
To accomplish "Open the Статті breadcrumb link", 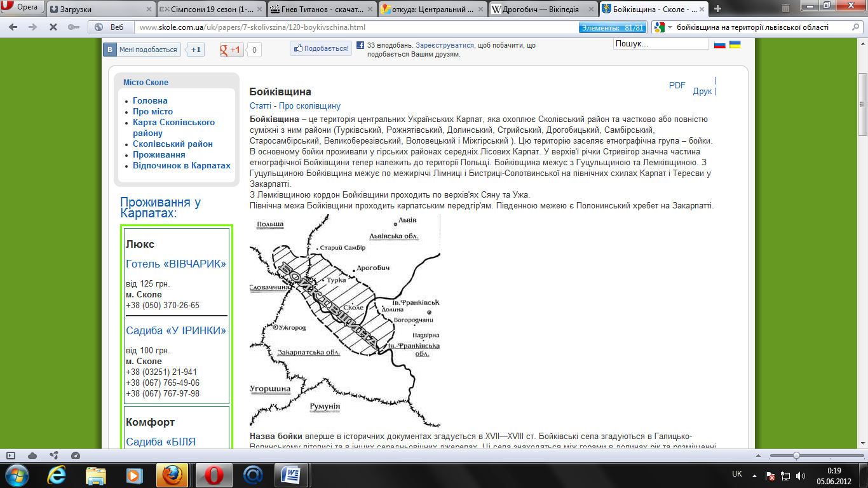I will point(261,106).
